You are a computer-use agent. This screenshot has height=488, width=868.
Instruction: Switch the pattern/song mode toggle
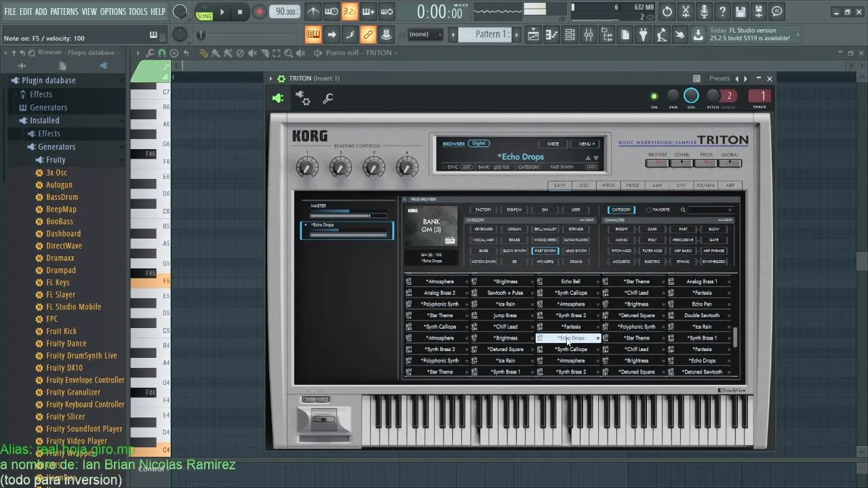pyautogui.click(x=204, y=12)
